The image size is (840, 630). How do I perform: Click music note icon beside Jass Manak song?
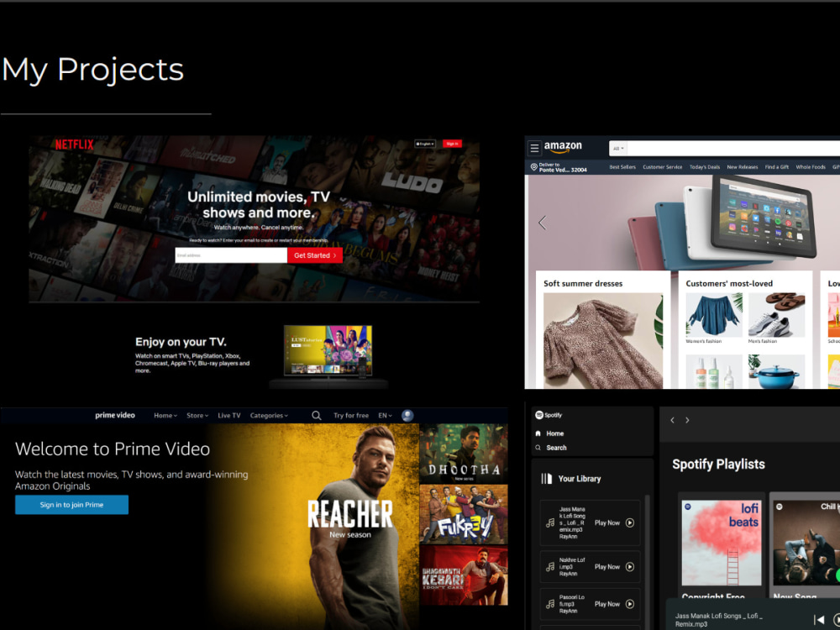550,522
